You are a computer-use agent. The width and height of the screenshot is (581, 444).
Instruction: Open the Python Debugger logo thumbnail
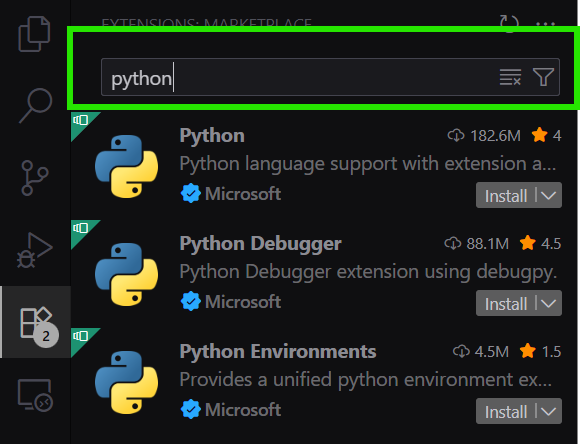click(x=126, y=274)
